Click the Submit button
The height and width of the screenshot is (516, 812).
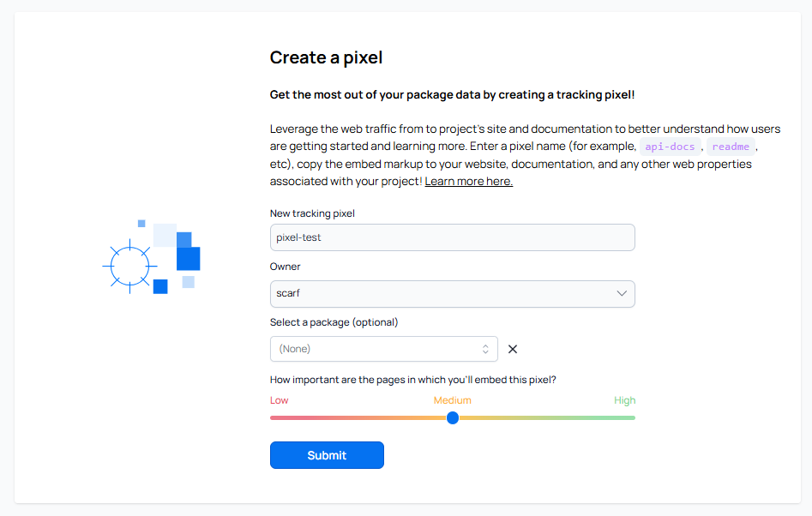click(x=327, y=455)
